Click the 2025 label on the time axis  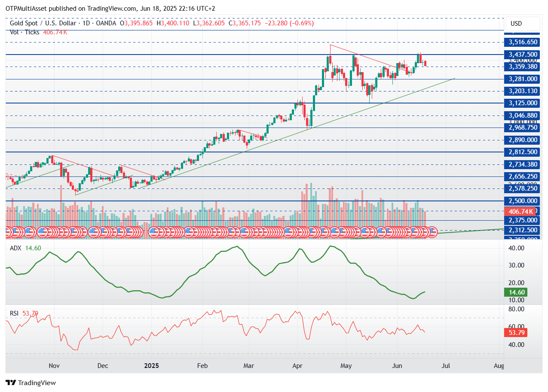[151, 366]
